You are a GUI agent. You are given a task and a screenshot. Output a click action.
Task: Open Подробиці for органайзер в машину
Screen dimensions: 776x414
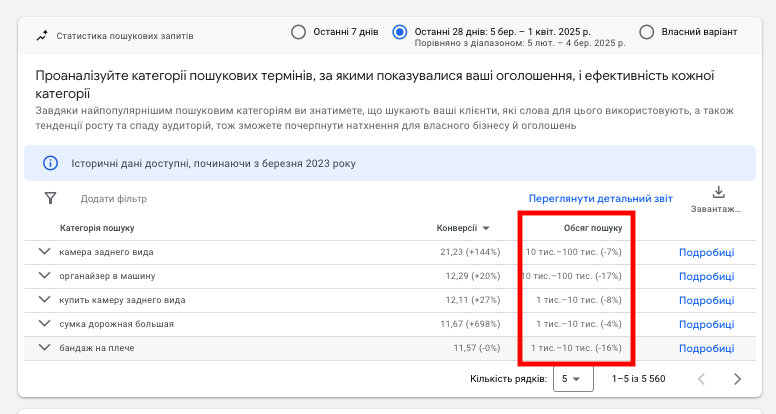tap(706, 276)
